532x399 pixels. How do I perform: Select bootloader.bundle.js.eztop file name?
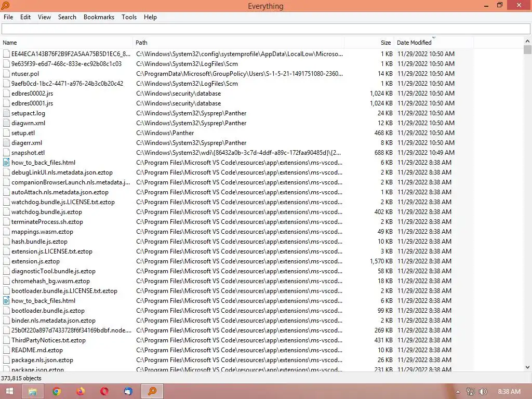point(48,310)
